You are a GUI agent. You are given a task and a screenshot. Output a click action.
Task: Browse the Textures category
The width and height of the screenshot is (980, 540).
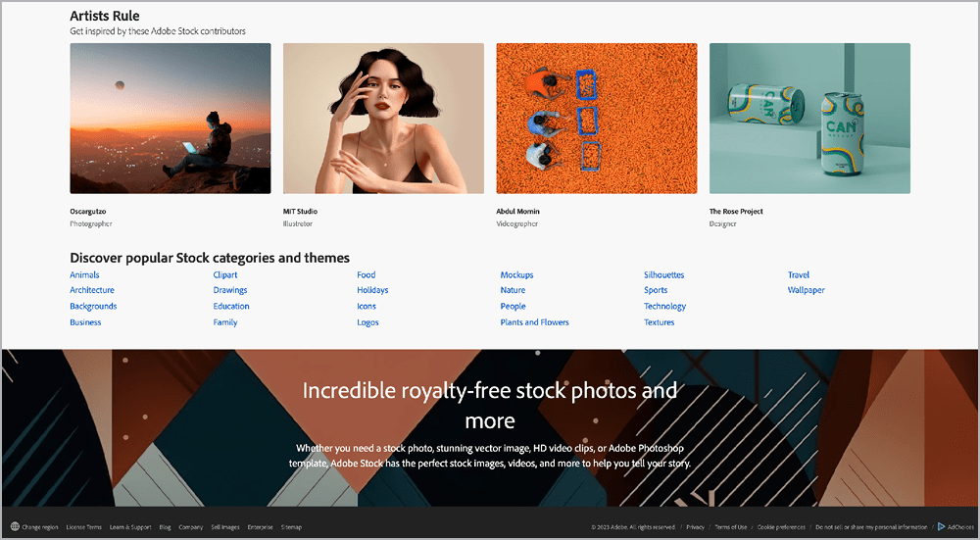pos(660,322)
